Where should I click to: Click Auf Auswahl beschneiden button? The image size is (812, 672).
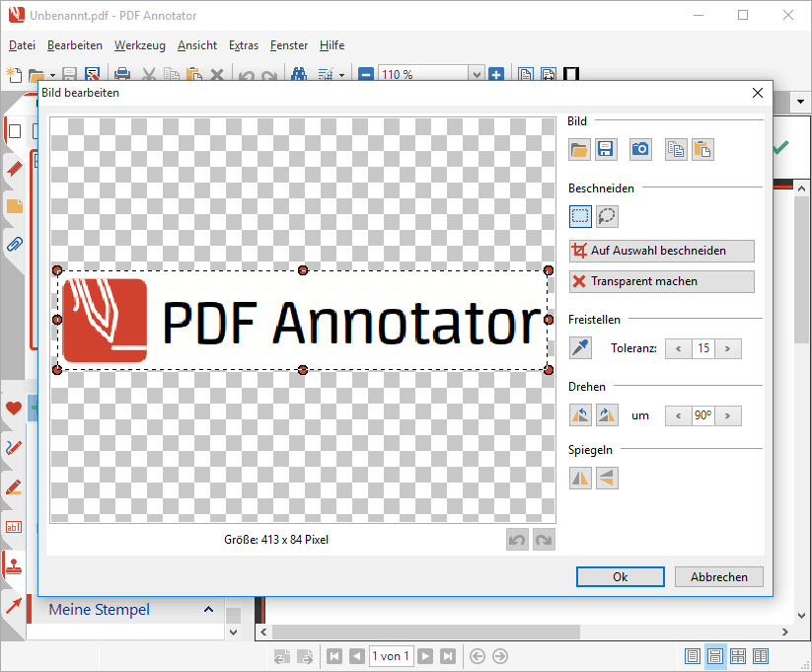click(x=661, y=251)
